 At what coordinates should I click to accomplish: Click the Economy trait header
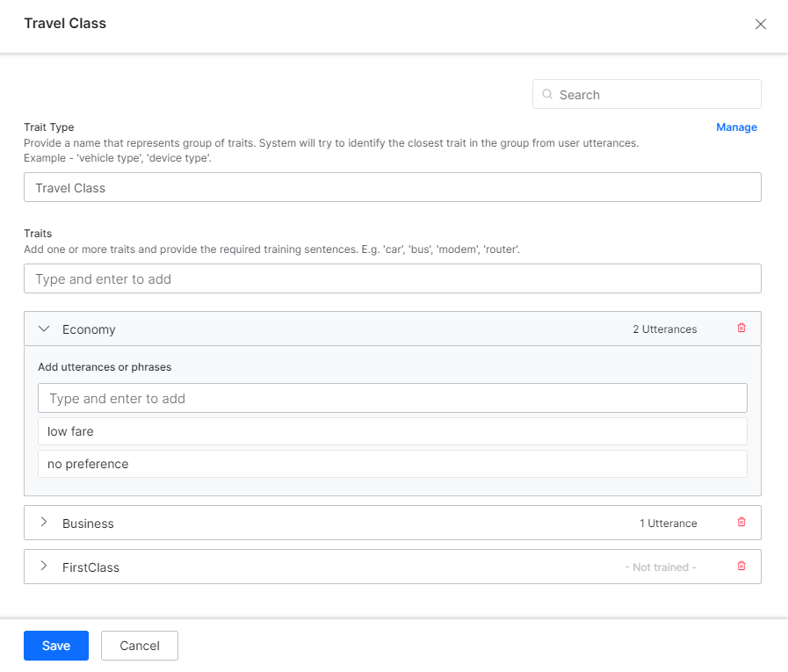click(x=90, y=328)
